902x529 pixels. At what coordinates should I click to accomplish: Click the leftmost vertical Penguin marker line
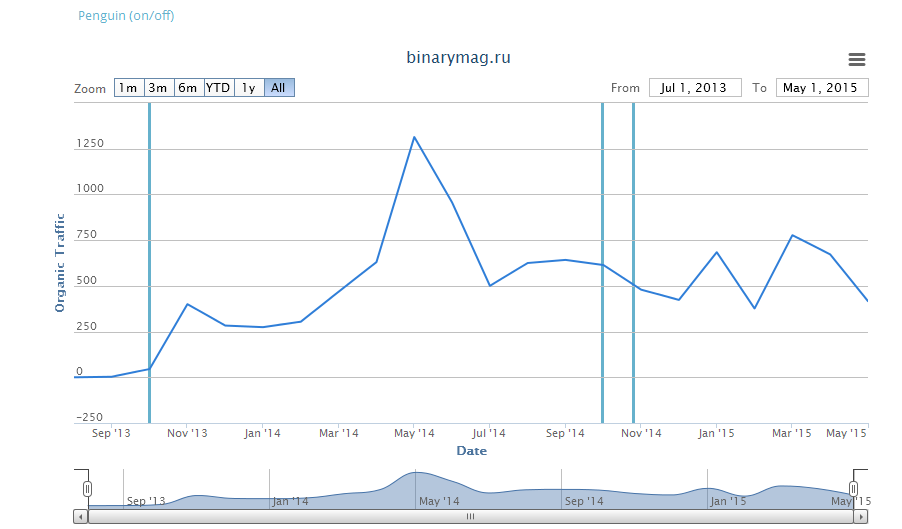(149, 260)
